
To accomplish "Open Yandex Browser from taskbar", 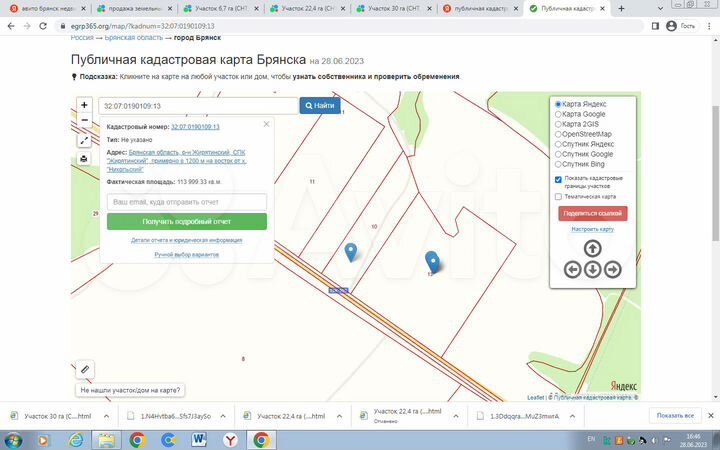I will point(230,440).
